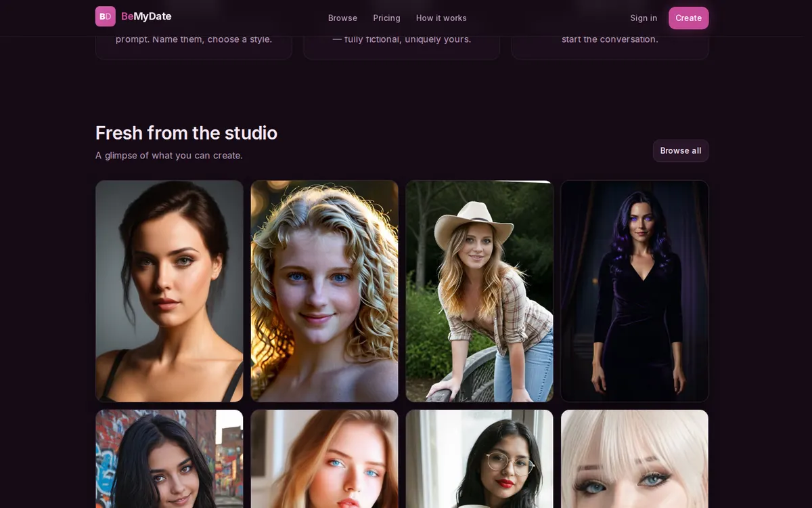Open the BeMyDate home link
The image size is (812, 508).
[133, 16]
